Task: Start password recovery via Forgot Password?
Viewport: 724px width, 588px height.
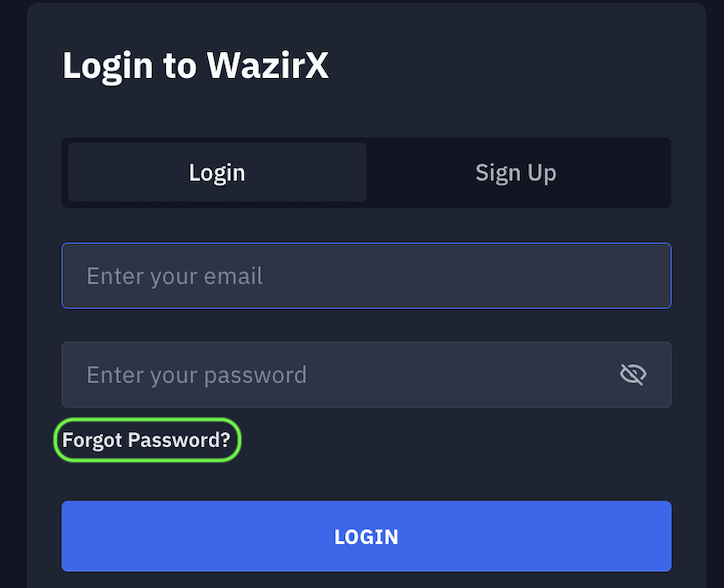Action: coord(146,440)
